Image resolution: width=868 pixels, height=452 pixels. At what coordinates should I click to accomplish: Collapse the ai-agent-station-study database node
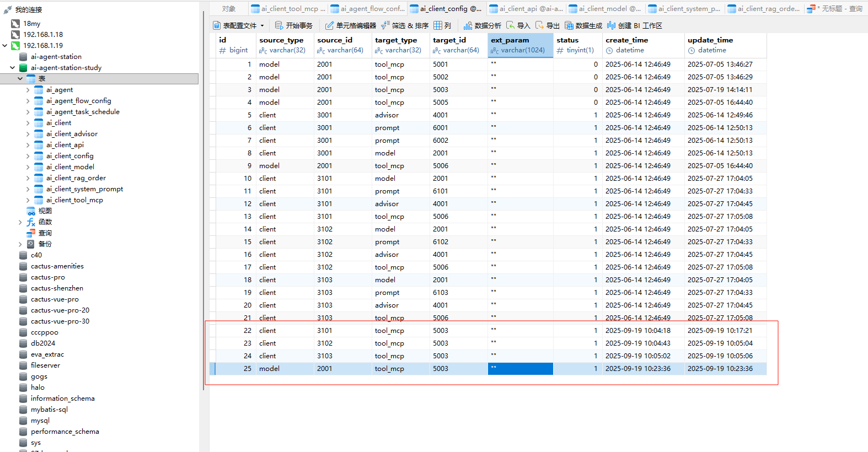tap(12, 68)
